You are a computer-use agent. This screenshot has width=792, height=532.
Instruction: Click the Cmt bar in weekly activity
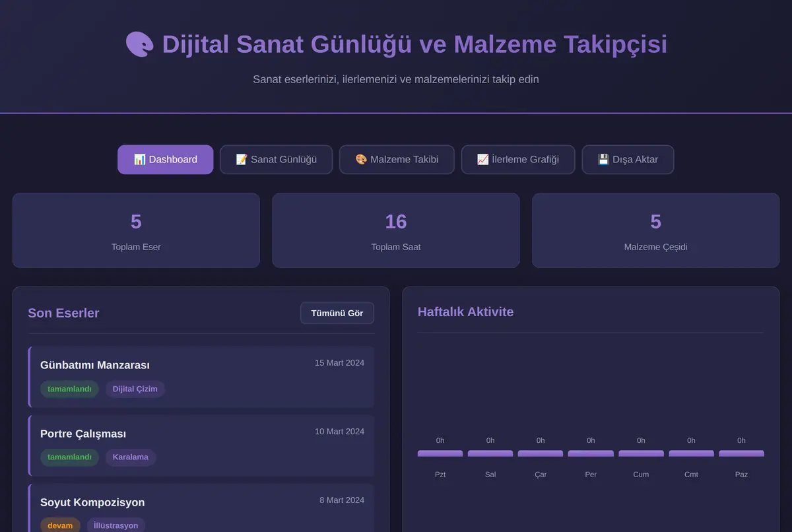click(x=691, y=453)
